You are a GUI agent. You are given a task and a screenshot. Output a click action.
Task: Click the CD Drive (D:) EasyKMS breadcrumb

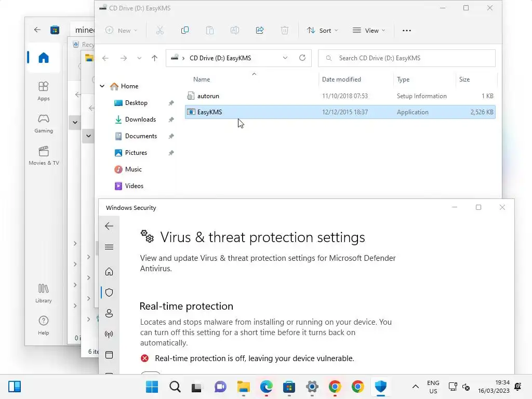[220, 58]
